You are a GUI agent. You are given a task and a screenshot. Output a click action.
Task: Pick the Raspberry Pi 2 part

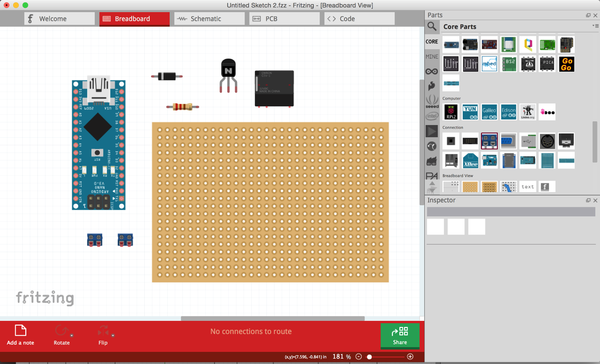click(451, 112)
